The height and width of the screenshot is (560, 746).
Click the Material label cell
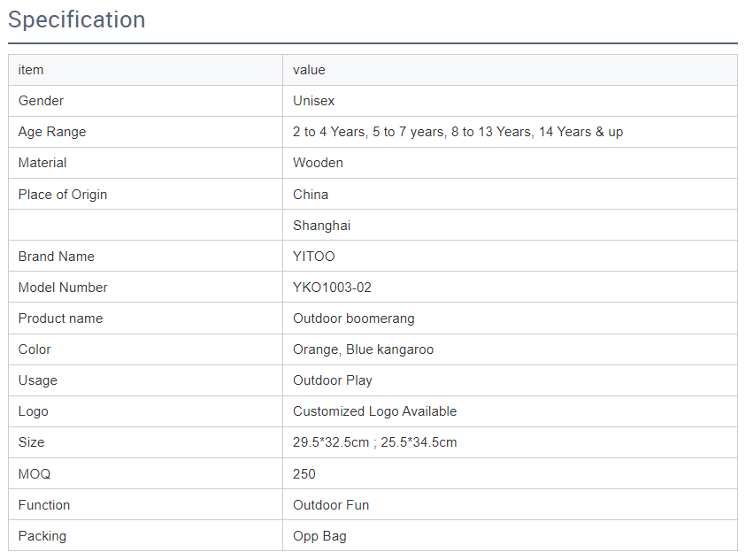coord(42,163)
